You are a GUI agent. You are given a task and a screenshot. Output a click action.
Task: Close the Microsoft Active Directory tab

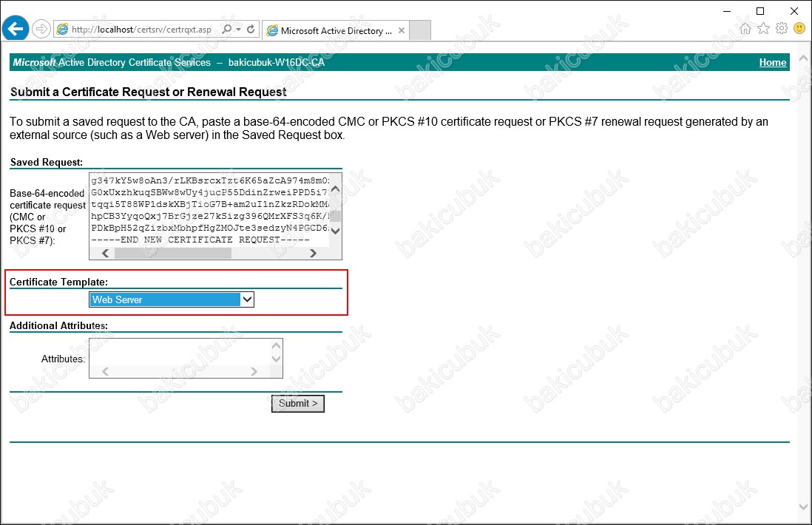402,30
